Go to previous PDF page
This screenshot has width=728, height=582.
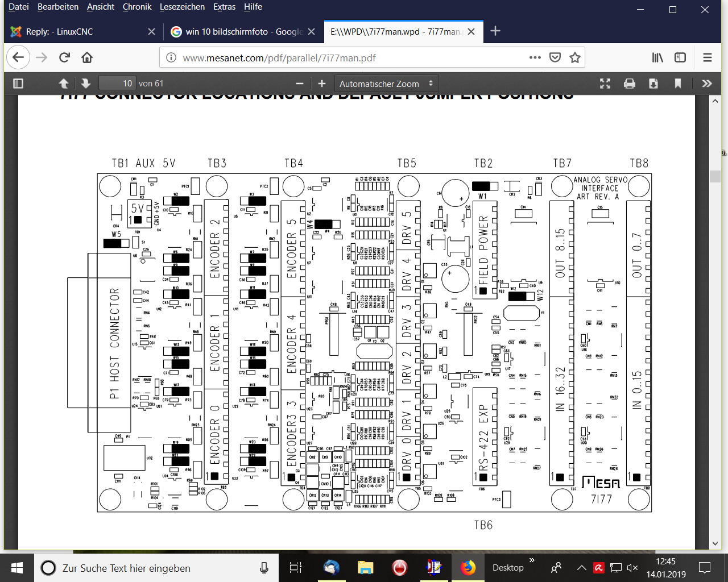[64, 84]
